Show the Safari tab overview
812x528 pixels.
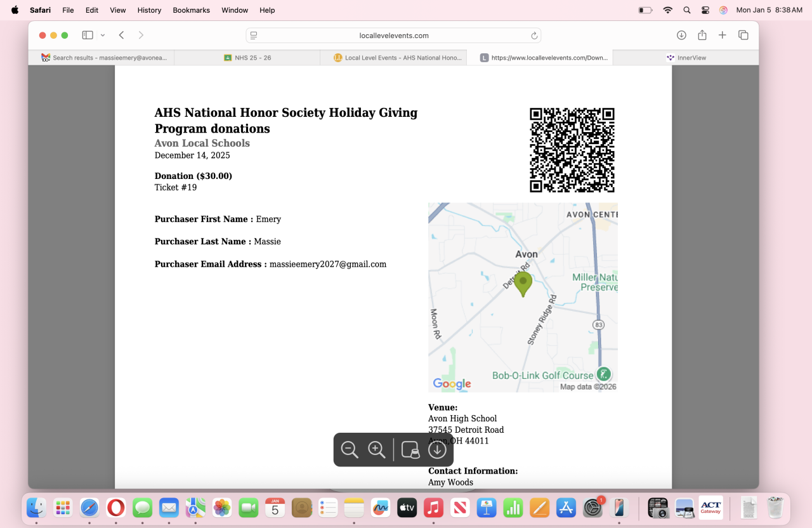tap(743, 36)
